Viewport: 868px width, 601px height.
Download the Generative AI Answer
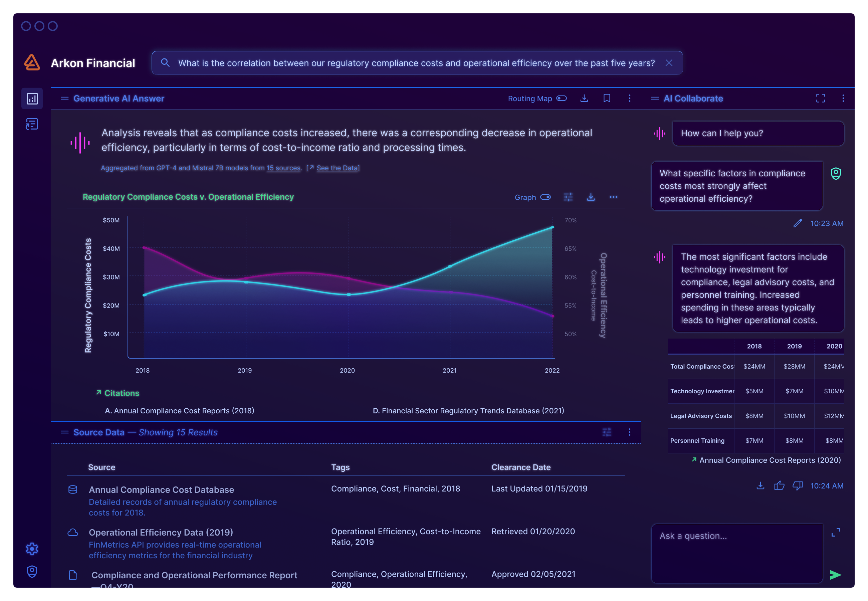(x=584, y=98)
